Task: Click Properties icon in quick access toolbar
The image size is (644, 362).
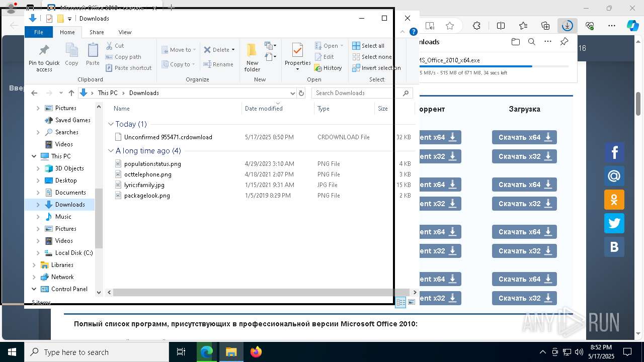Action: [x=49, y=19]
